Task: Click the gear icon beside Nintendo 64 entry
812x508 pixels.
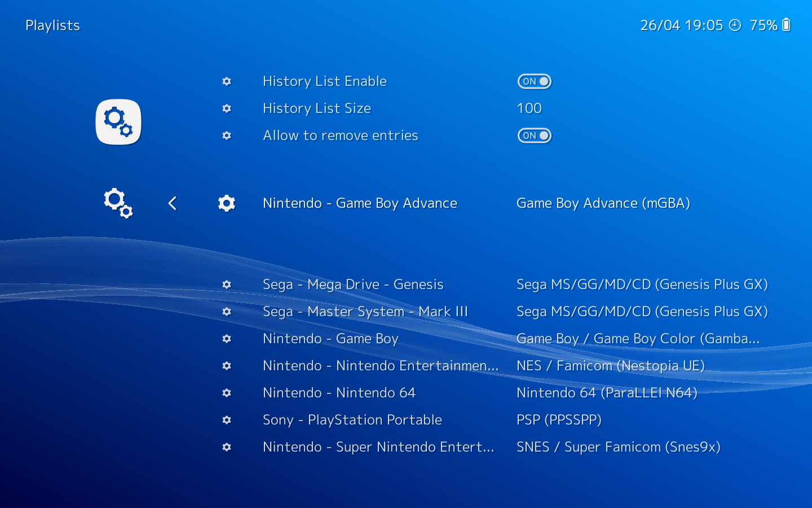Action: pyautogui.click(x=227, y=393)
